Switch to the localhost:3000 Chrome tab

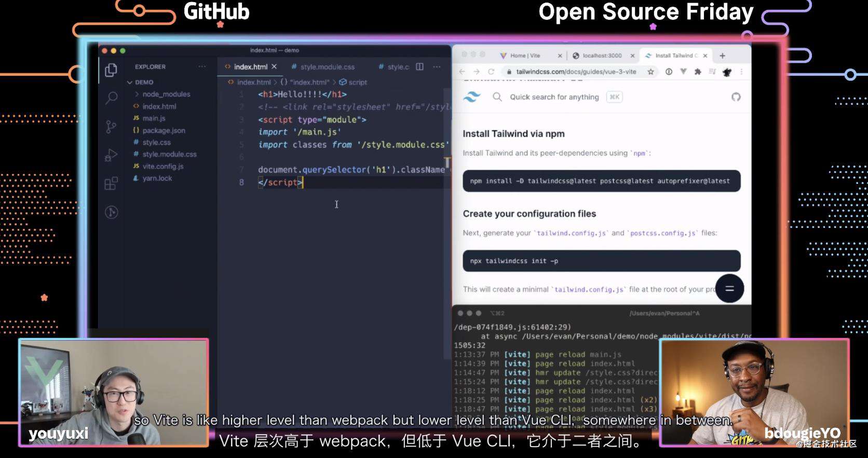[602, 56]
